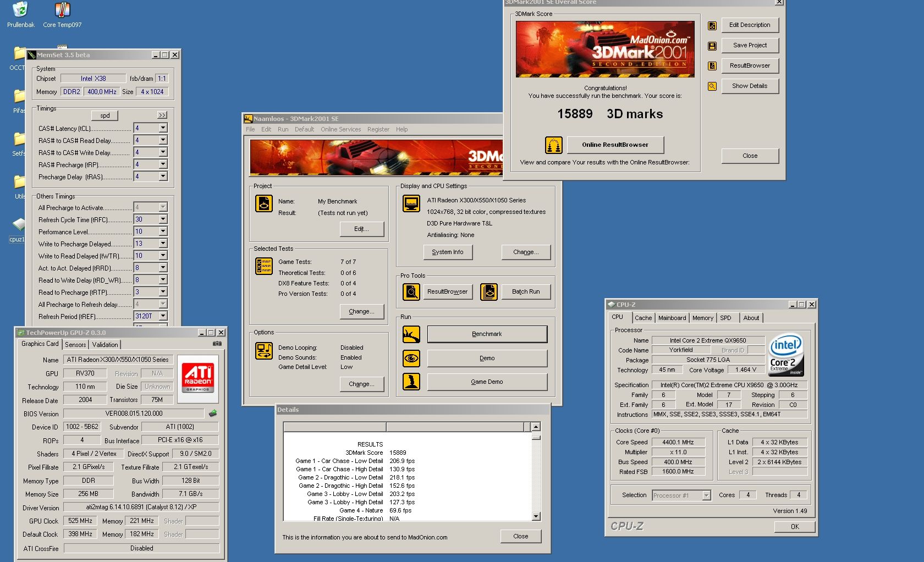Viewport: 924px width, 562px height.
Task: Click the Benchmark run icon
Action: click(x=411, y=334)
